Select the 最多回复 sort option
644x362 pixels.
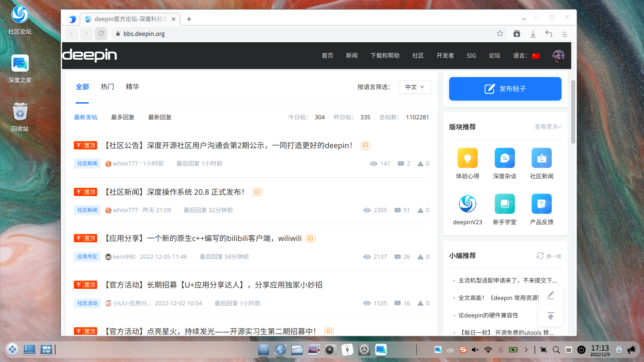(x=123, y=117)
